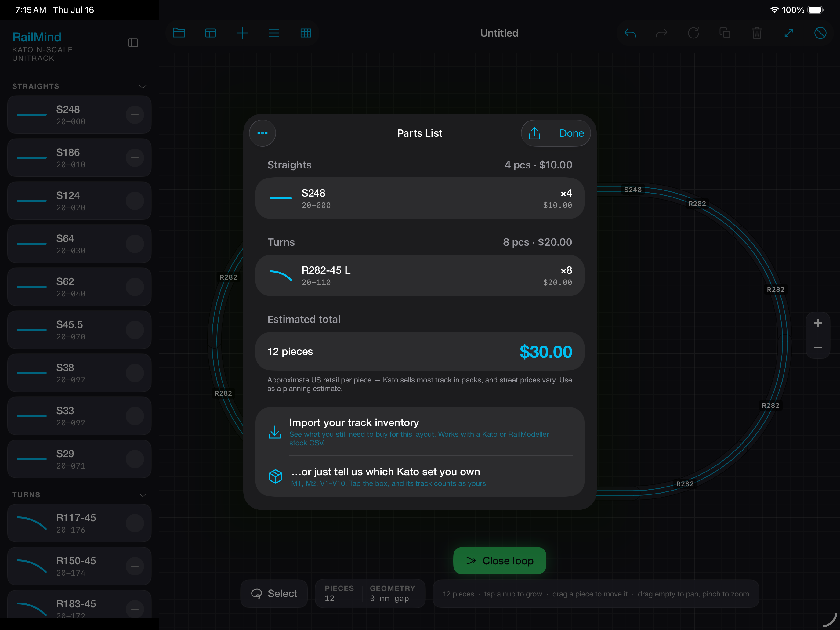Image resolution: width=840 pixels, height=630 pixels.
Task: Click the RailMind app title
Action: pyautogui.click(x=36, y=37)
